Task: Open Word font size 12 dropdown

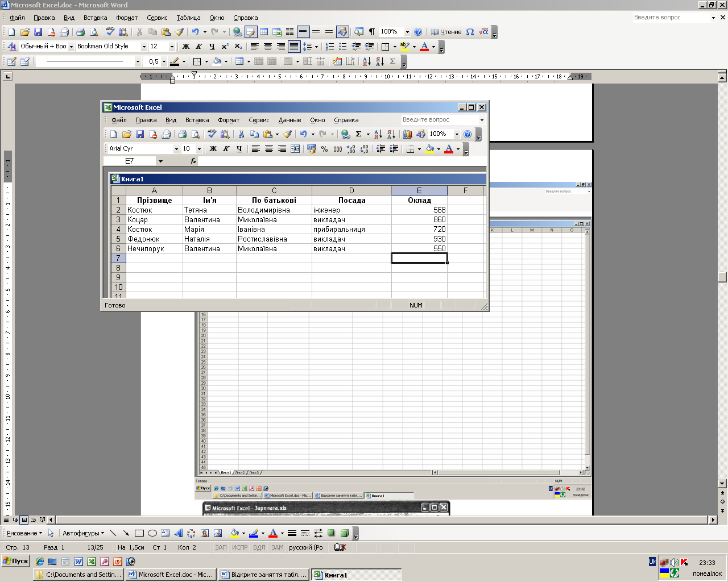Action: pos(172,47)
